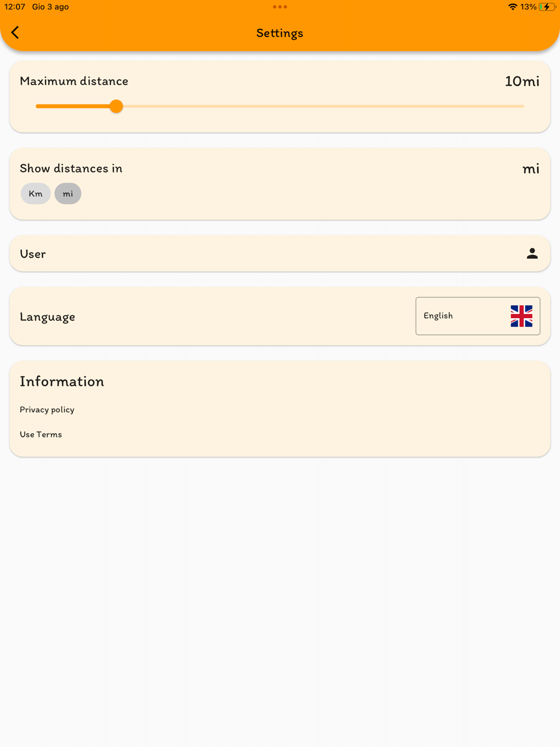
Task: Select the mi unit chip
Action: click(68, 194)
